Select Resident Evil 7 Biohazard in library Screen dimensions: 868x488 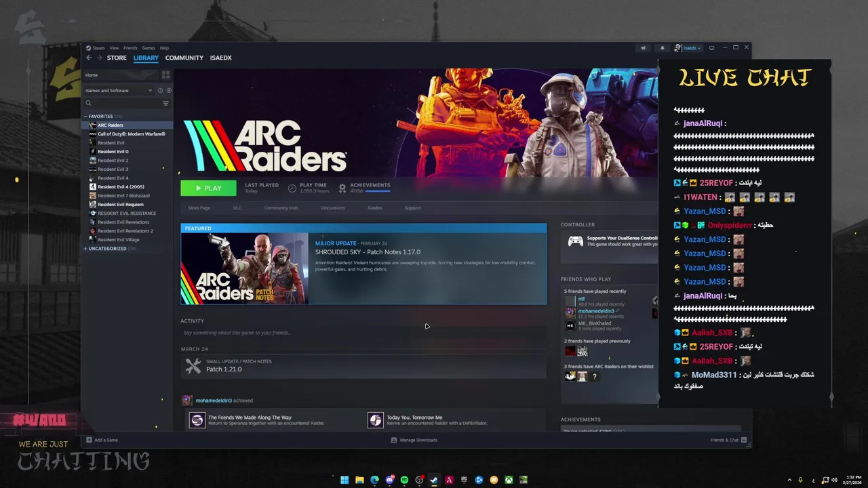[127, 196]
